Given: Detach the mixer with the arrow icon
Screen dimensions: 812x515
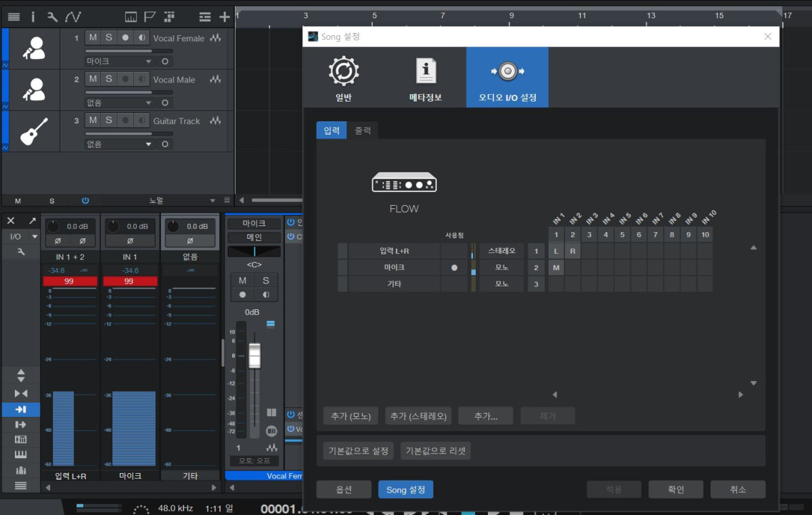Looking at the screenshot, I should (32, 221).
